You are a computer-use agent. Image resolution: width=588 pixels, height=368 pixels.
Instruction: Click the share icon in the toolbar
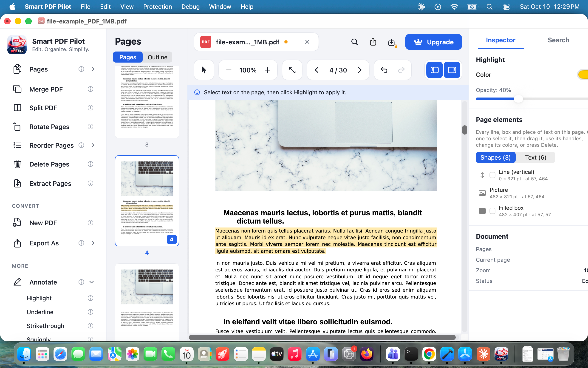click(373, 42)
